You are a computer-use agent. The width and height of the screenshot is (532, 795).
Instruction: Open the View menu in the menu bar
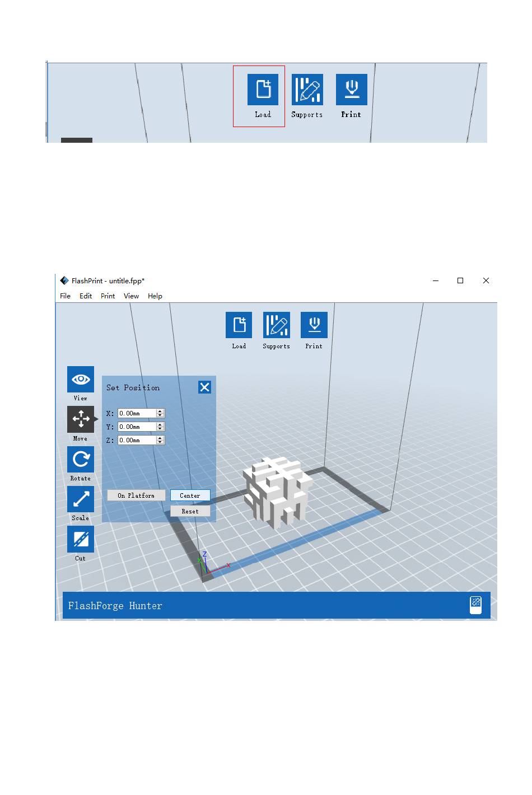[x=131, y=296]
